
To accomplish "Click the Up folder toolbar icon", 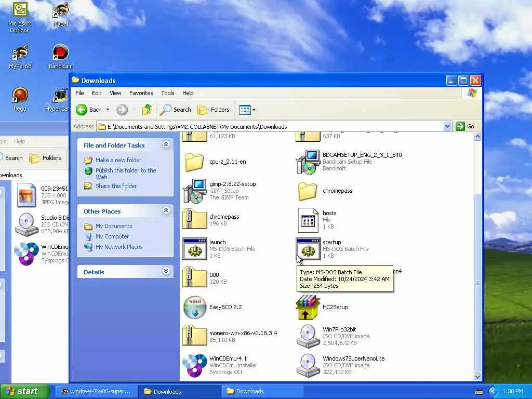I will [147, 110].
